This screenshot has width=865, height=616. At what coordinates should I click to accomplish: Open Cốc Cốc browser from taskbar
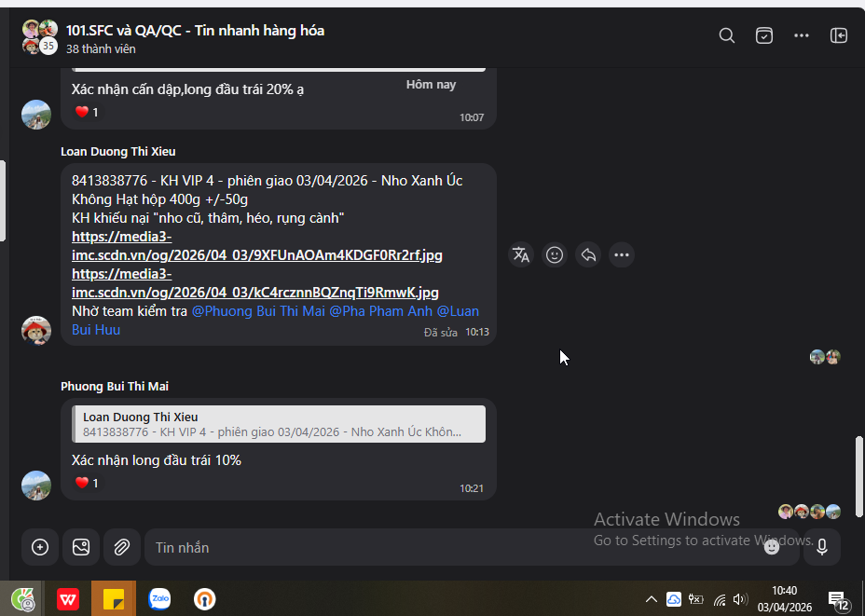(x=22, y=599)
